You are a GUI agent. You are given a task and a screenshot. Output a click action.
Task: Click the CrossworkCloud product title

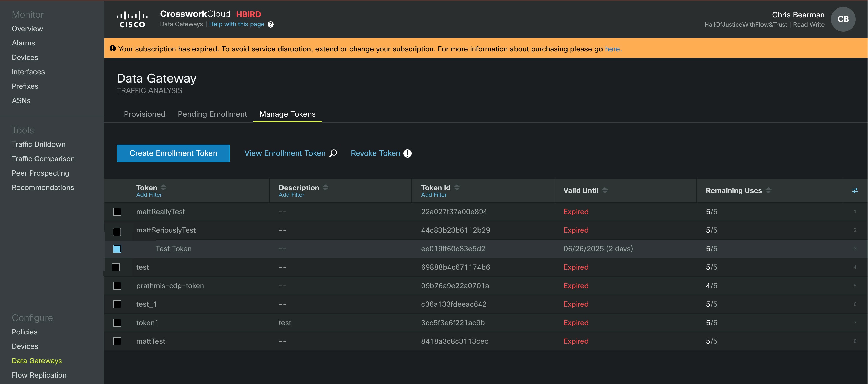pyautogui.click(x=195, y=14)
